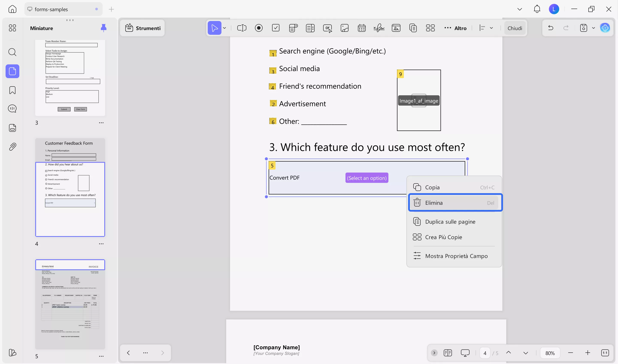Screen dimensions: 618x364
Task: Click the Chiudi button
Action: (515, 28)
